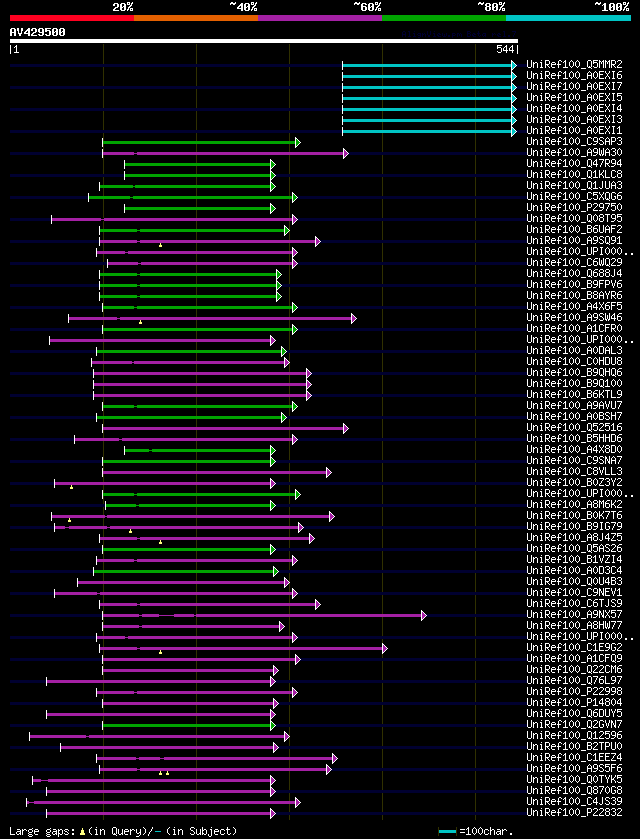Select the green bar for UniRef100_Q47R94
Viewport: 640px width, 839px height.
point(200,164)
